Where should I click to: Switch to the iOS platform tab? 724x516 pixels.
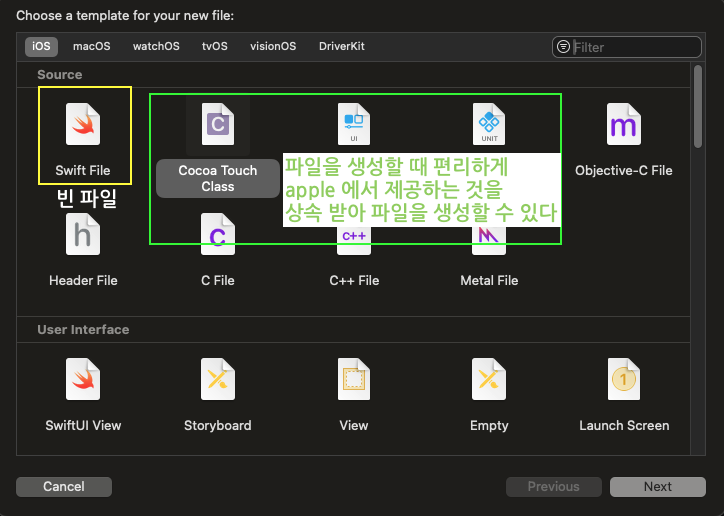point(41,47)
